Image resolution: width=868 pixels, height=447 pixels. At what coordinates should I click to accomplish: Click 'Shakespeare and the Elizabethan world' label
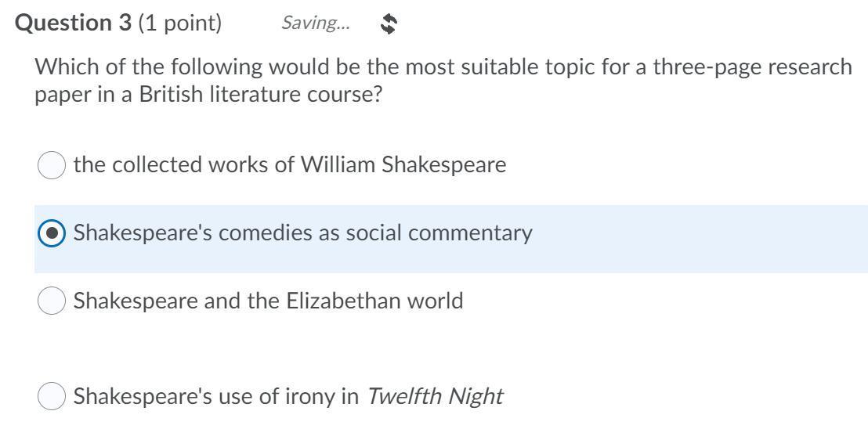[268, 301]
